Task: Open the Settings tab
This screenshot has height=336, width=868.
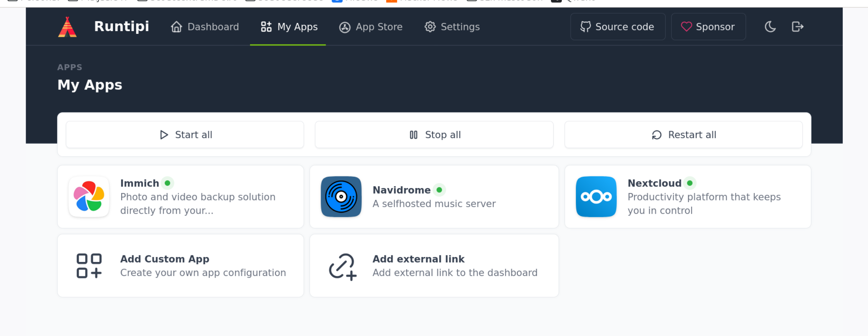Action: 452,27
